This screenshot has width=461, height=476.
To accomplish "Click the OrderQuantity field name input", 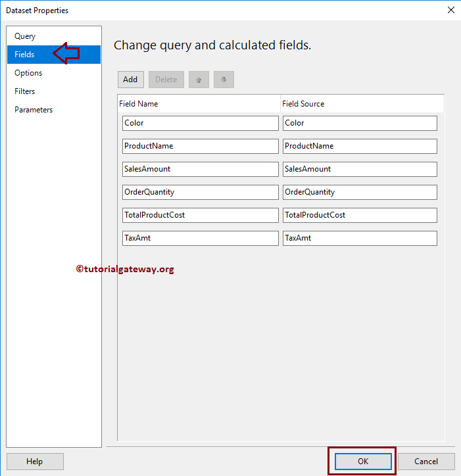I will (201, 192).
